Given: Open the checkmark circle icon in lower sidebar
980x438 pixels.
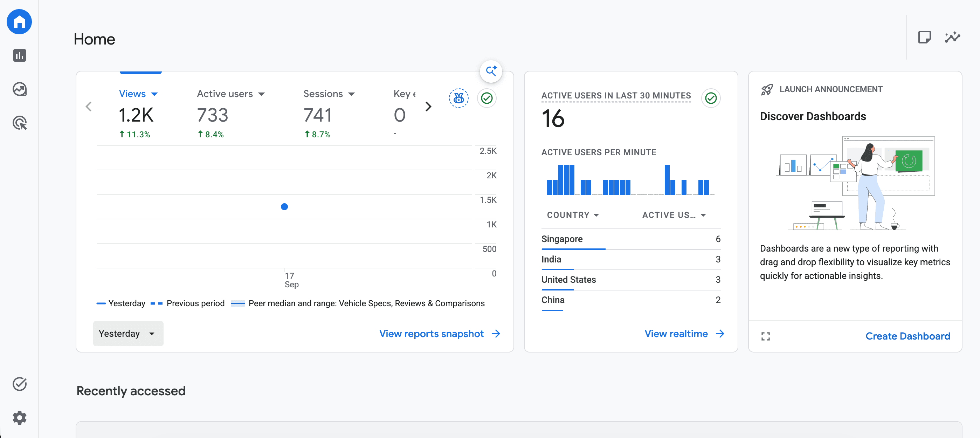Looking at the screenshot, I should [19, 384].
